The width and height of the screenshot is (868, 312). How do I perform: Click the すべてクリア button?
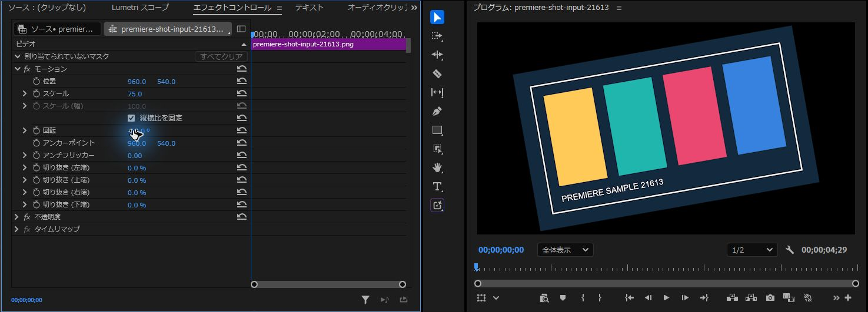pos(221,56)
